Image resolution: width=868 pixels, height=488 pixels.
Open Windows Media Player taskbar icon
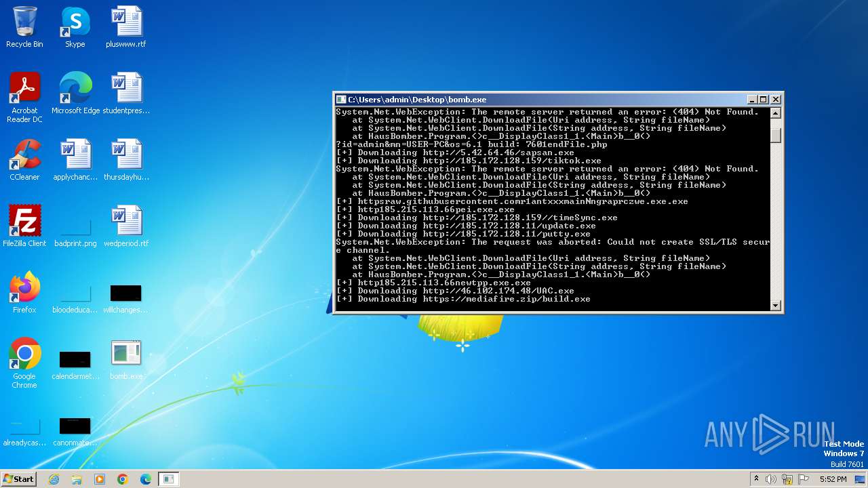(100, 479)
